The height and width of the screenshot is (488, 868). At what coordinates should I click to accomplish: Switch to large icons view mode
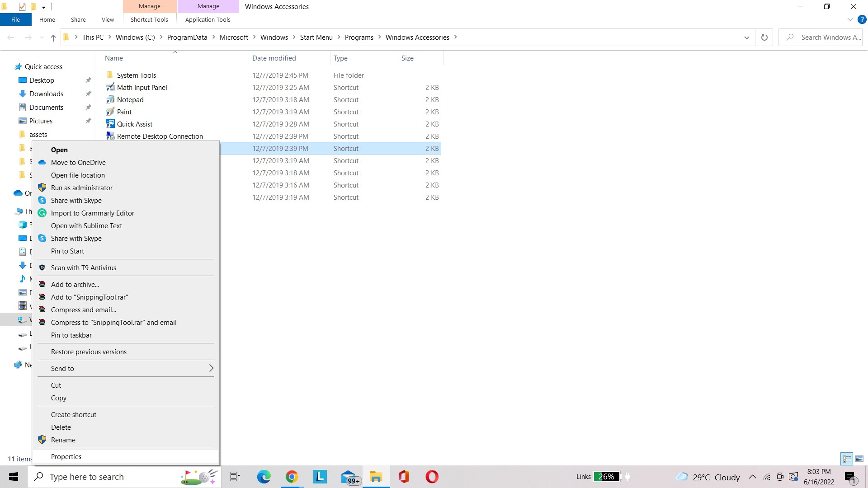[859, 459]
